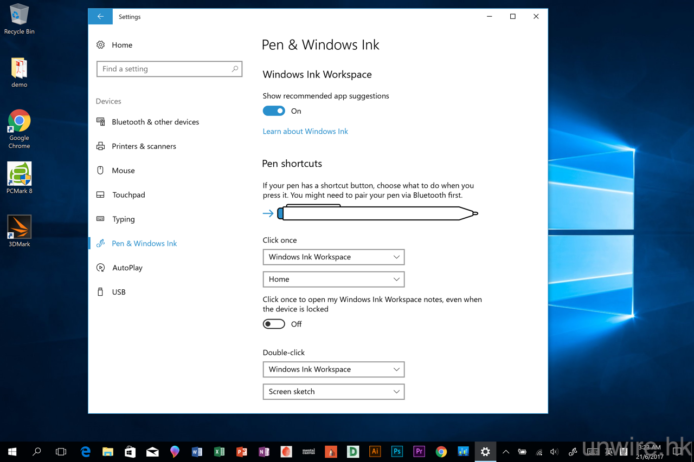This screenshot has width=694, height=462.
Task: Expand Click once Windows Ink Workspace dropdown
Action: pyautogui.click(x=333, y=257)
